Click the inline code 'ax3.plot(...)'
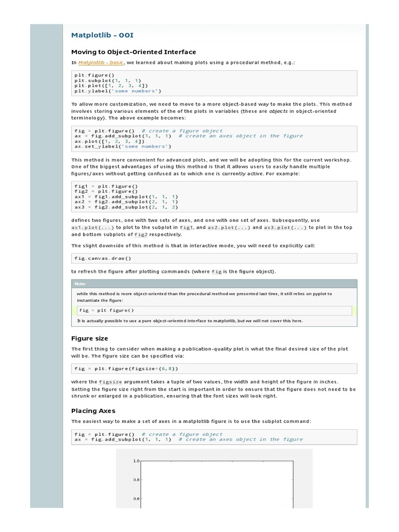The width and height of the screenshot is (399, 532). (285, 228)
